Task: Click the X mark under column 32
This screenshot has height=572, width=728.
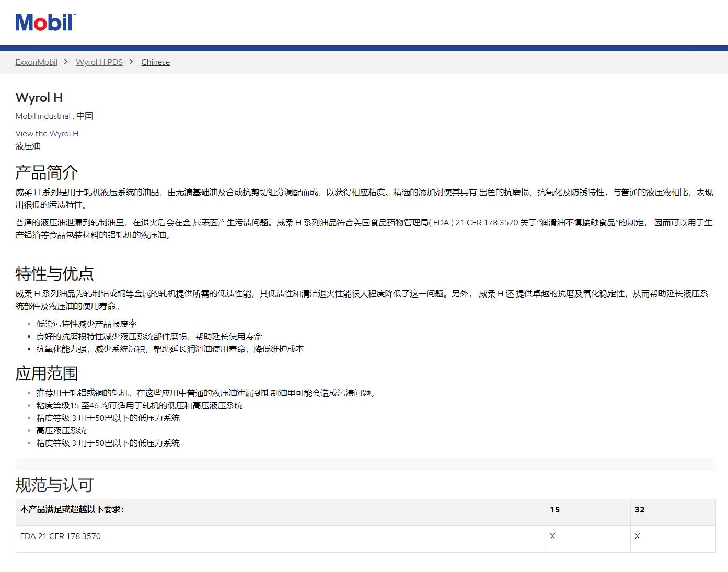Action: tap(637, 536)
